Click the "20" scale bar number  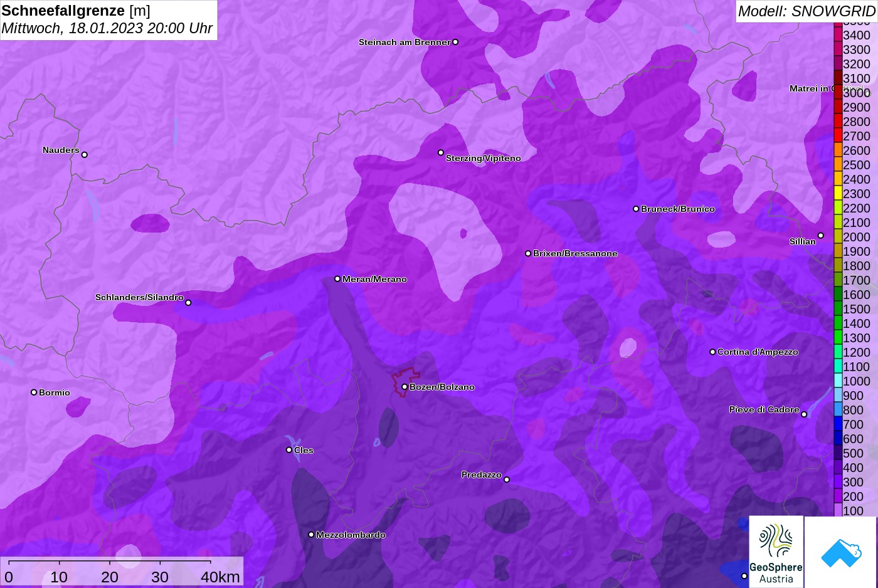point(110,577)
